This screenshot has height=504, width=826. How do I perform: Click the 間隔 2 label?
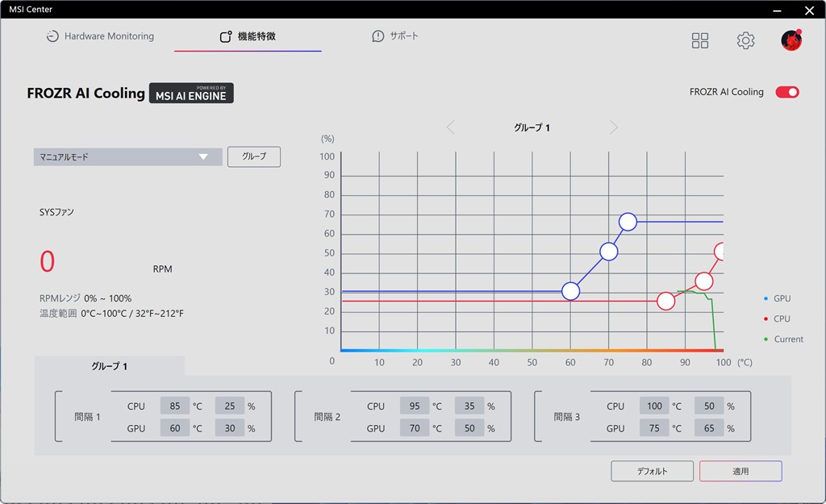click(327, 417)
